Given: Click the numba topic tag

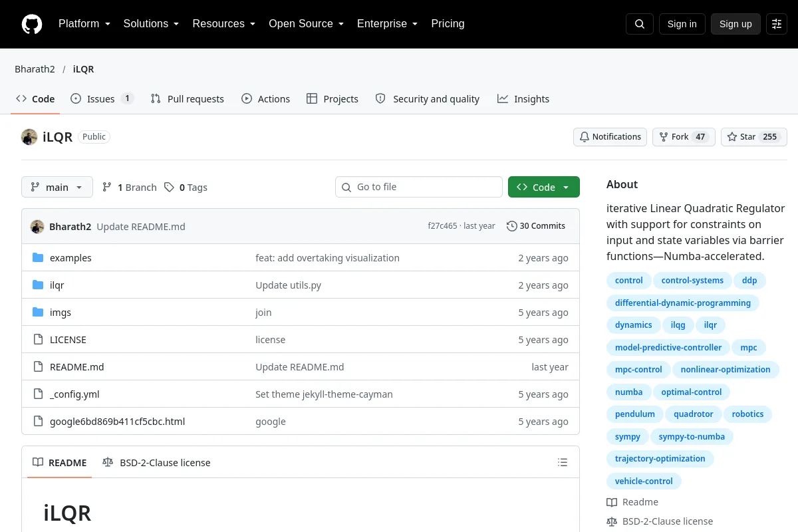Looking at the screenshot, I should point(629,392).
